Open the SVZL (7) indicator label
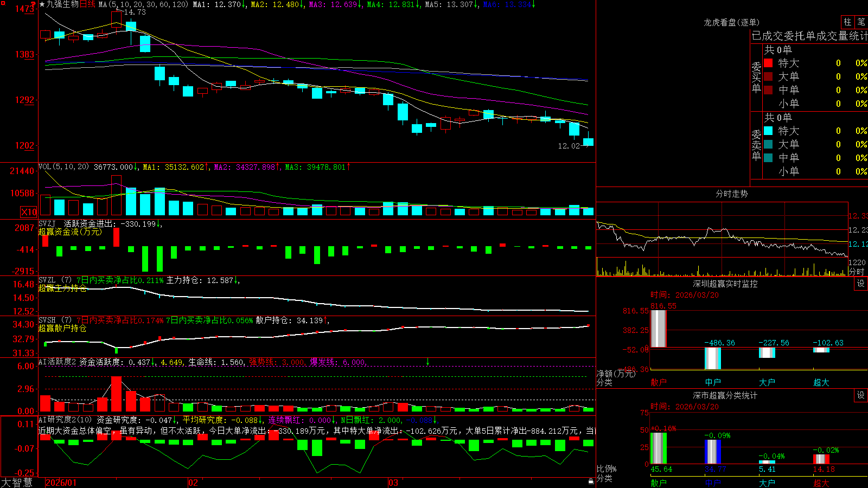Screen dimensions: 868x488 pyautogui.click(x=55, y=280)
